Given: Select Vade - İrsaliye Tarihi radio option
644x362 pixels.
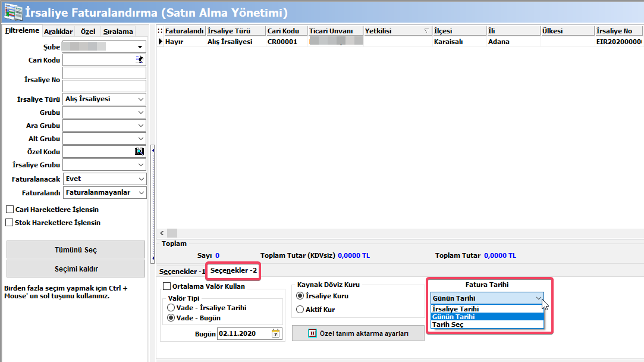Looking at the screenshot, I should (x=171, y=308).
